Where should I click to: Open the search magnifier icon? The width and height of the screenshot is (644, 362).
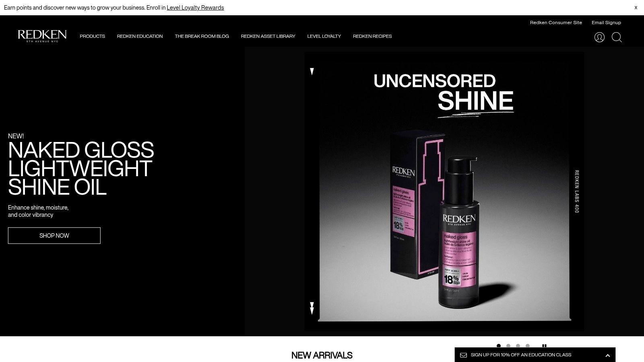(617, 37)
